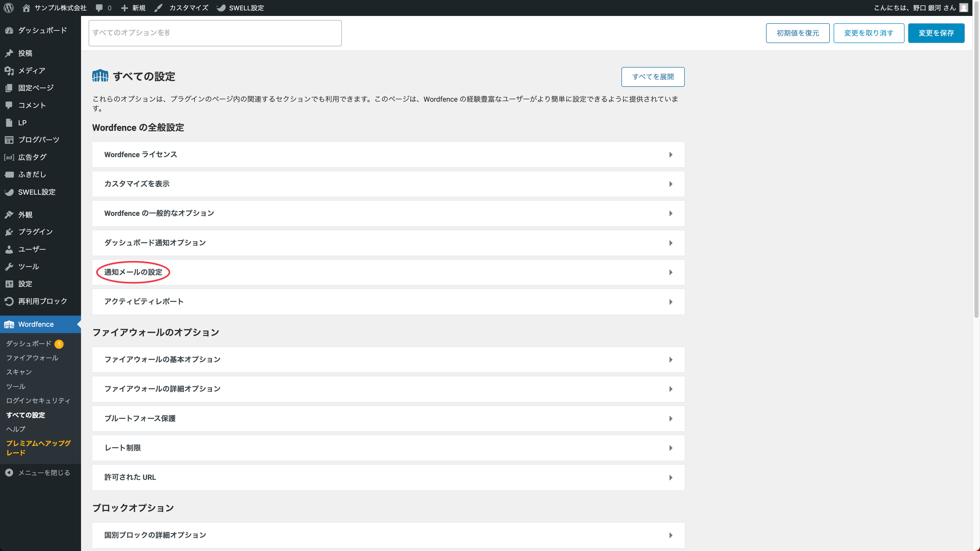The height and width of the screenshot is (551, 980).
Task: Click the user avatar at top right
Action: [963, 8]
